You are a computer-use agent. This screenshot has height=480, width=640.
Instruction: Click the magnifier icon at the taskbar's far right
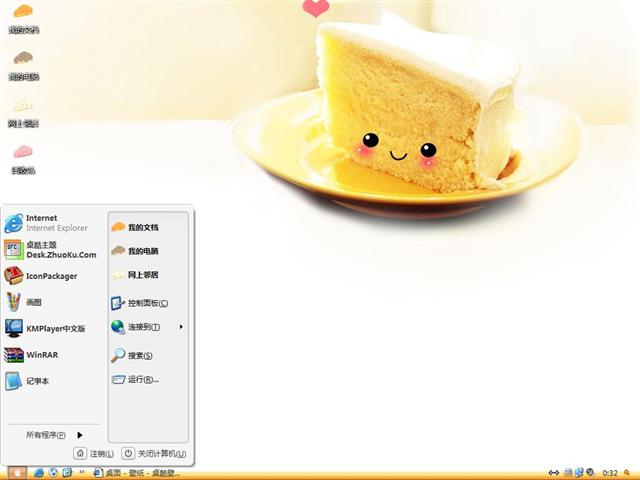pyautogui.click(x=627, y=473)
